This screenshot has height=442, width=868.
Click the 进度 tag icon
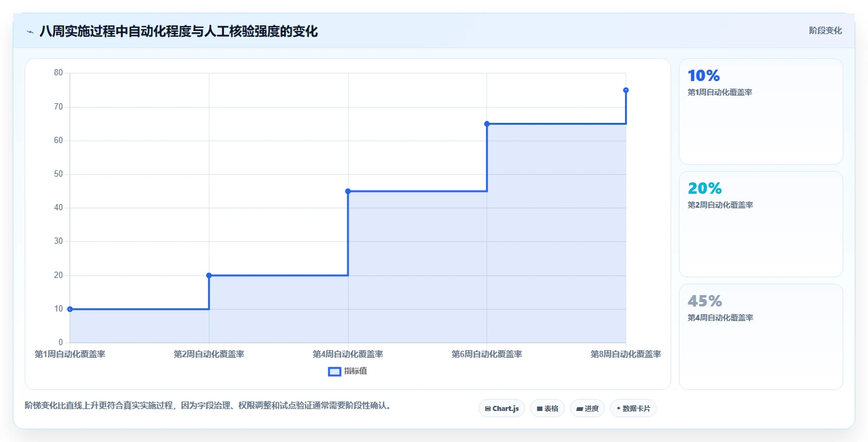point(580,409)
